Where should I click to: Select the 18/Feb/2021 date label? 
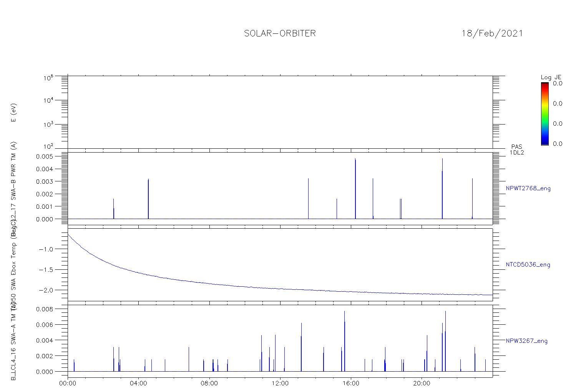492,33
